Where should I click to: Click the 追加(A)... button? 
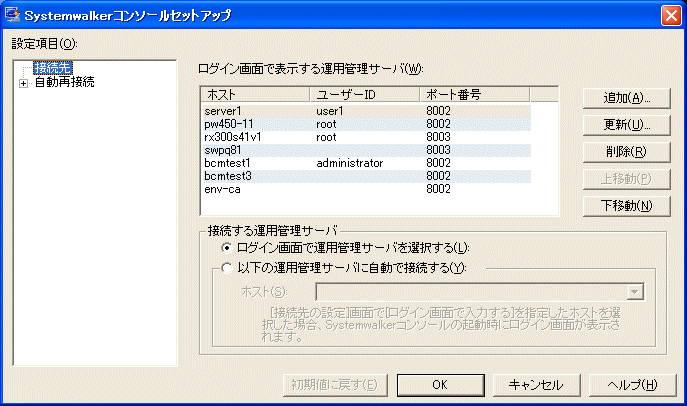[x=627, y=98]
